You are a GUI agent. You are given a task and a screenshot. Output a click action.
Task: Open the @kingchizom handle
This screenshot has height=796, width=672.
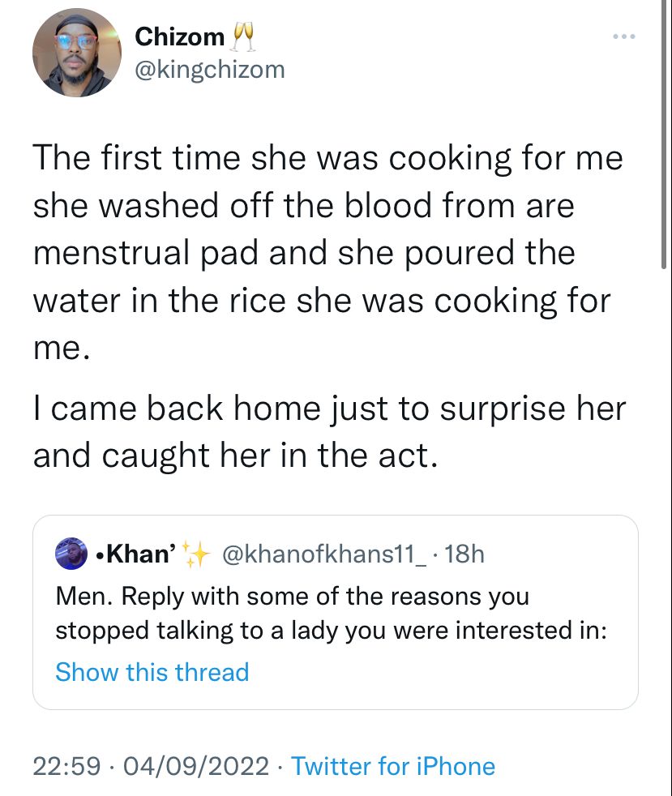(x=210, y=70)
